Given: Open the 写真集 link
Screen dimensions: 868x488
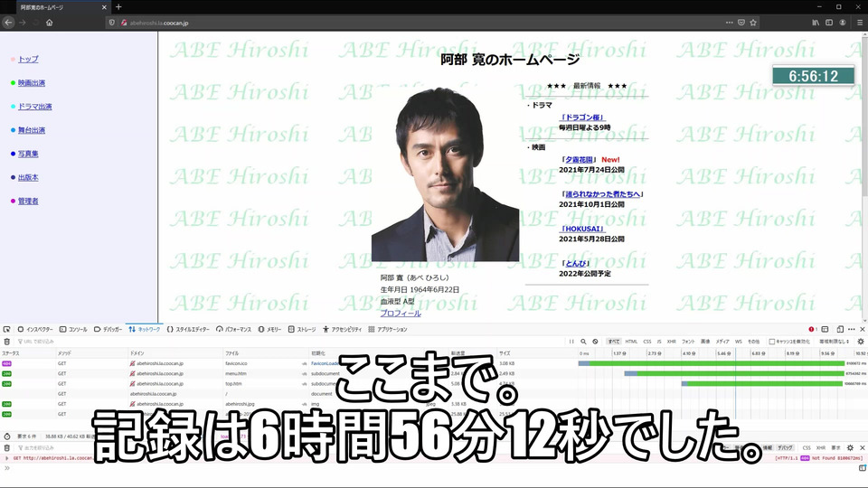Looking at the screenshot, I should tap(28, 154).
